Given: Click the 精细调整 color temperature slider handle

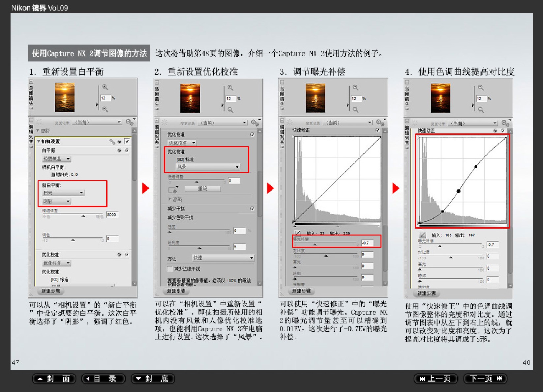Looking at the screenshot, I should (83, 216).
